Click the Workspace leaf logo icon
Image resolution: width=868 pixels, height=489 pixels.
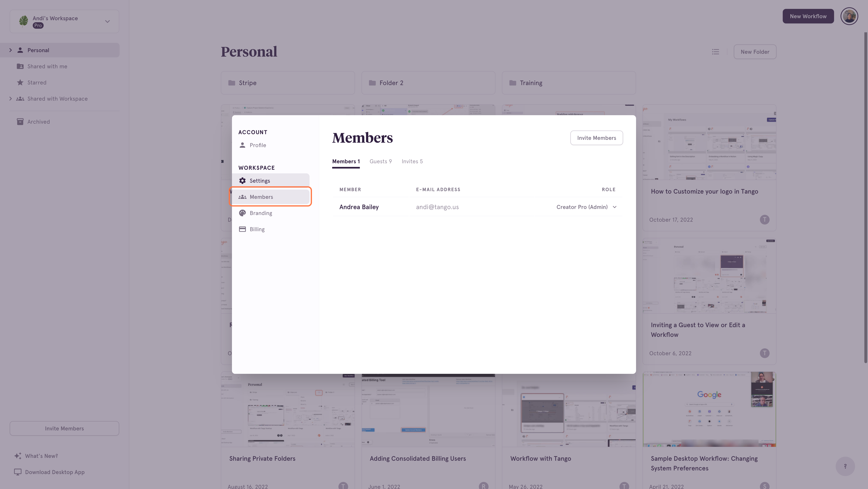point(23,21)
